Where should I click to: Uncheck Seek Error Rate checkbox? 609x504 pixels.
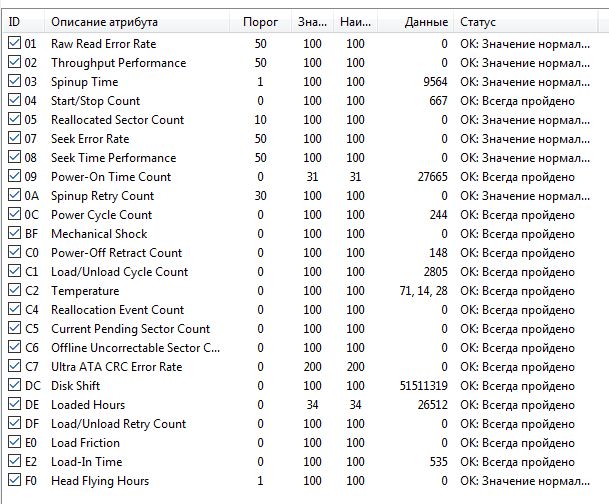pos(14,138)
